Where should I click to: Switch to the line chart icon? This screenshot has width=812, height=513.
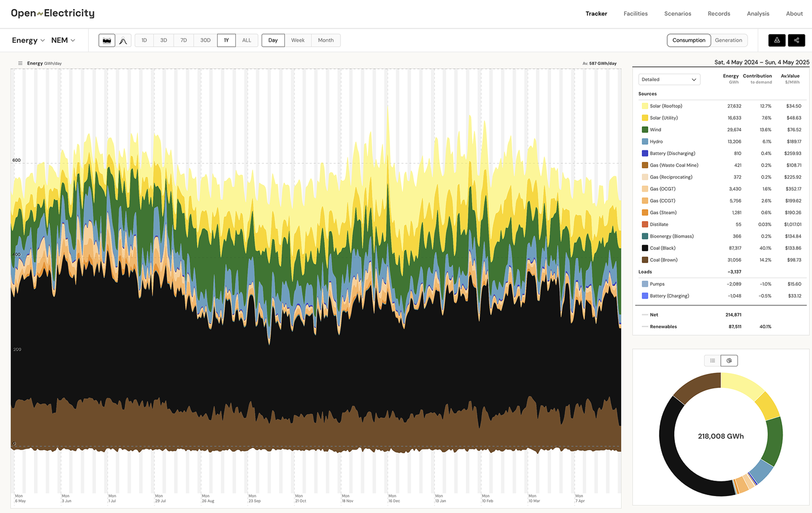(x=123, y=40)
